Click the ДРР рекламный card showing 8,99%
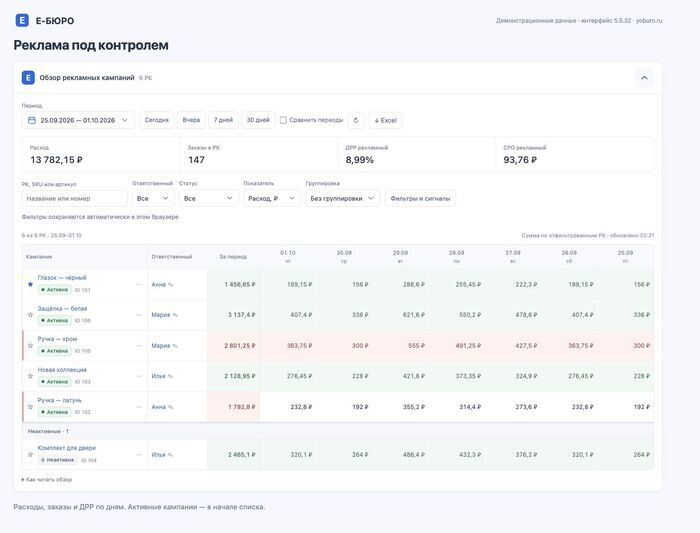This screenshot has width=700, height=533. tap(417, 154)
